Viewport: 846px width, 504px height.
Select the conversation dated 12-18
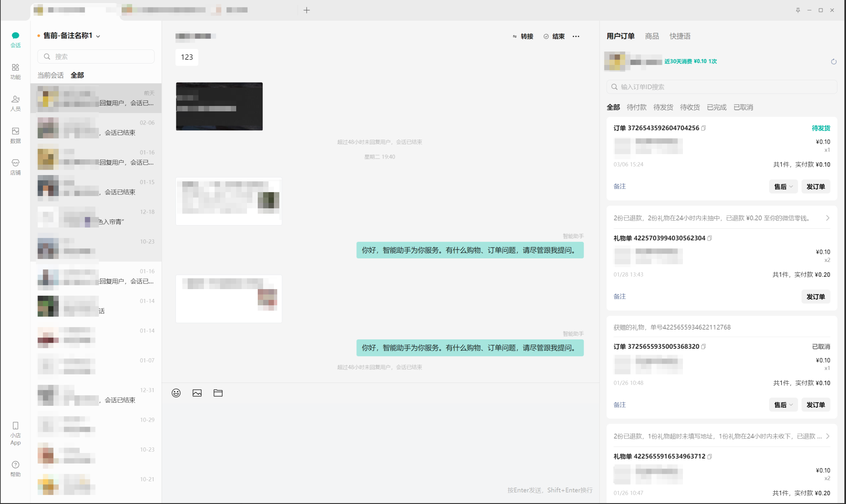point(96,217)
